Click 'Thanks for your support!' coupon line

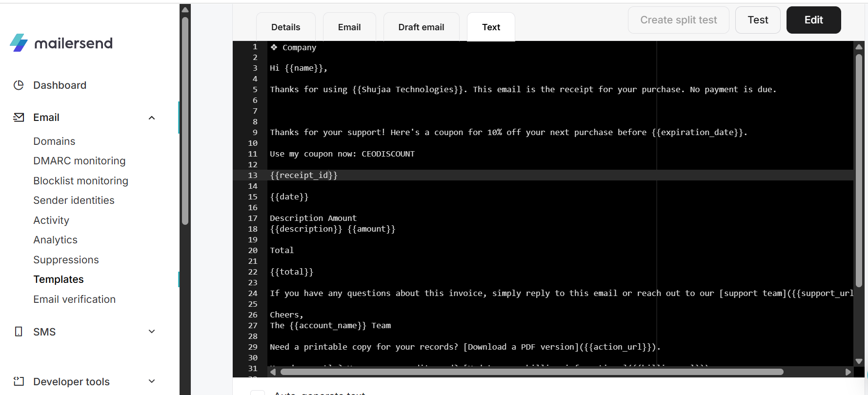click(x=508, y=132)
